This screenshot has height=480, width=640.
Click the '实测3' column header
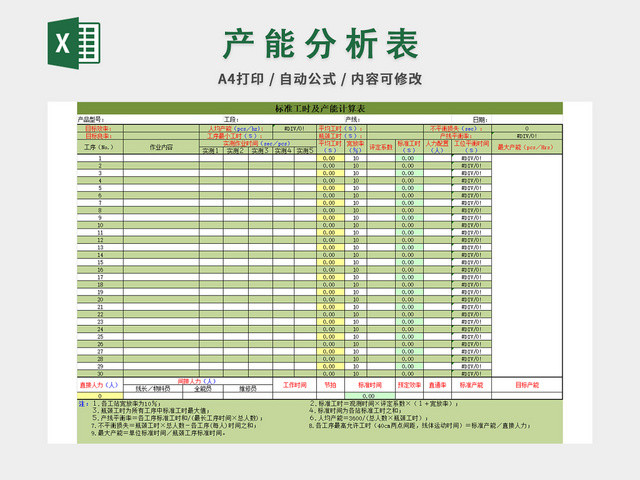(260, 151)
